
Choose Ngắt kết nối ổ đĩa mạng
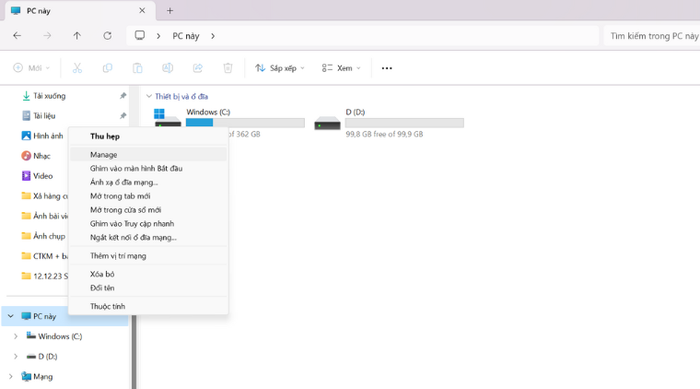click(148, 238)
